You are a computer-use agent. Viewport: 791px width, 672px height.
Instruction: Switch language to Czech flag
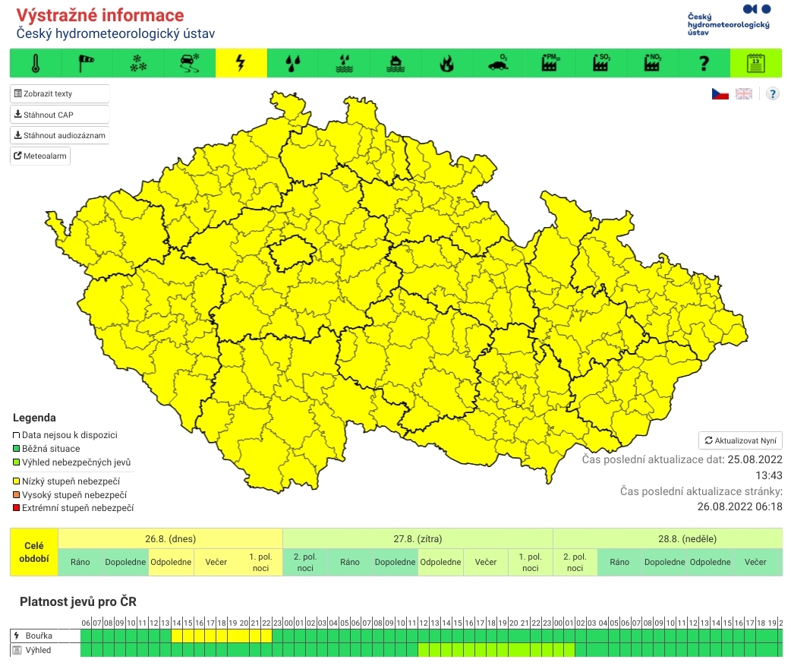click(720, 93)
